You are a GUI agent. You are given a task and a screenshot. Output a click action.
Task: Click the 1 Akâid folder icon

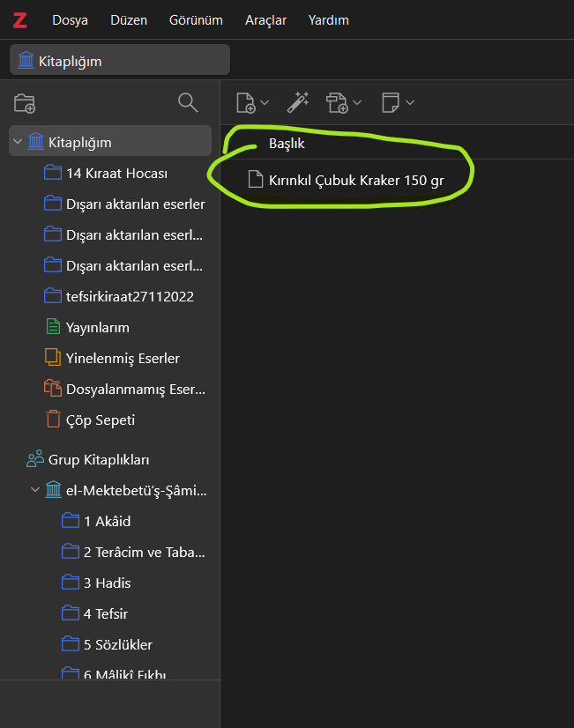point(71,521)
